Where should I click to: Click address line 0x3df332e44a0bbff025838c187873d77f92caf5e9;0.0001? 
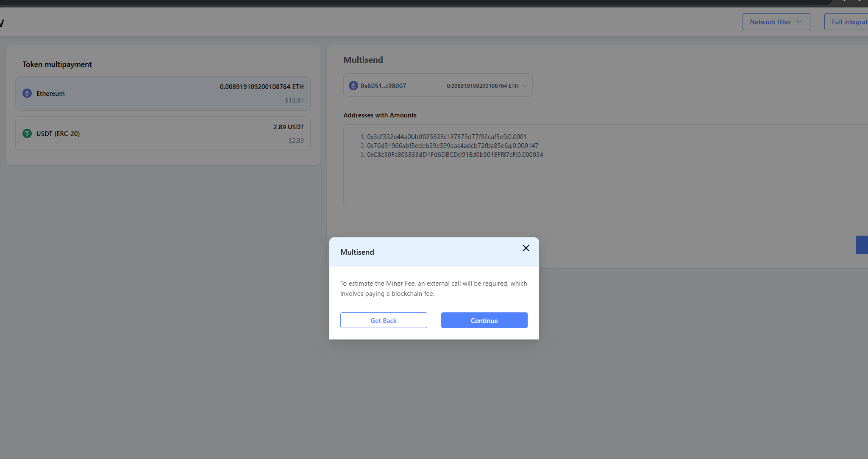coord(447,136)
